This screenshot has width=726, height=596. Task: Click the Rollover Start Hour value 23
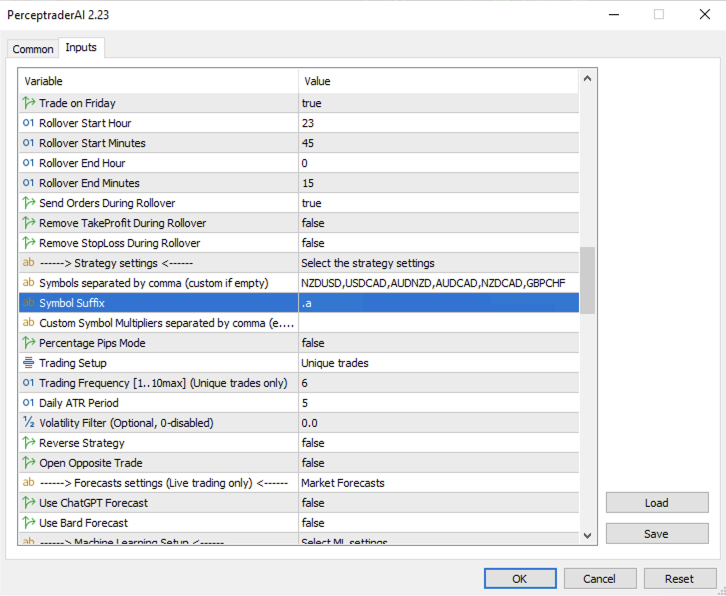tap(438, 123)
